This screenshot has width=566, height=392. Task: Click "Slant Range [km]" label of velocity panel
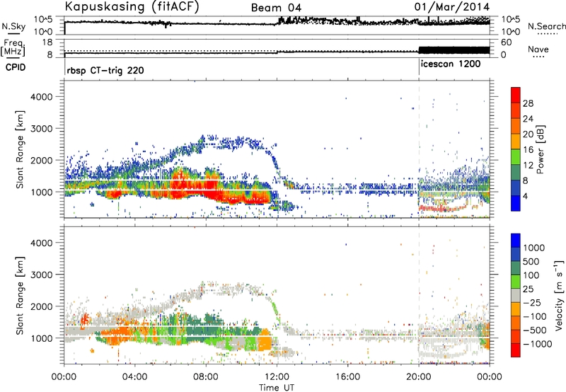(x=20, y=295)
